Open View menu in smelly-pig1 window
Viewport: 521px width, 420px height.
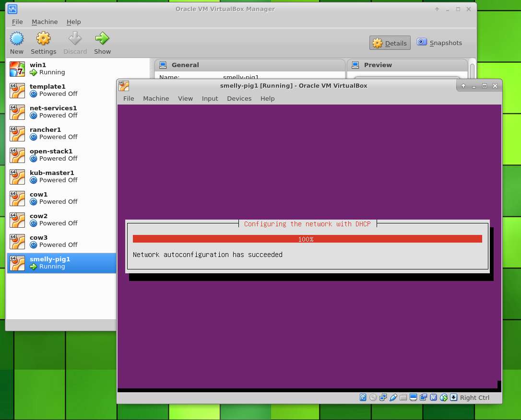pyautogui.click(x=185, y=99)
